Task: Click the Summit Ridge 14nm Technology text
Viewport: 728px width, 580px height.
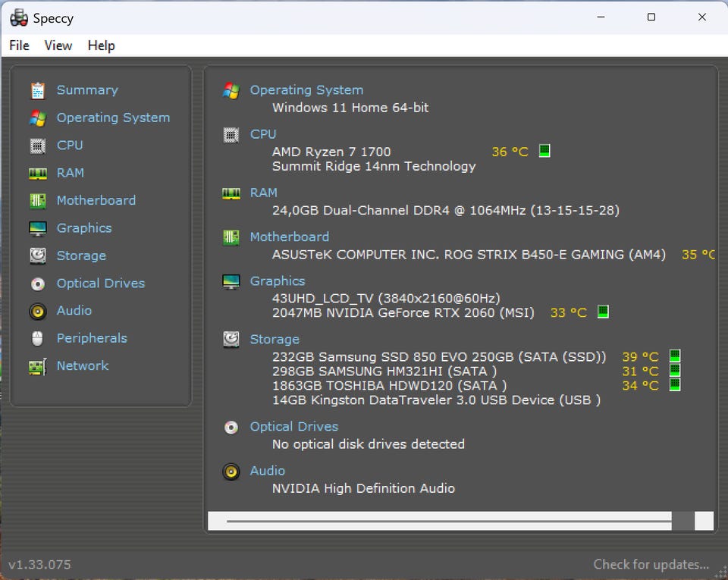Action: pos(374,166)
